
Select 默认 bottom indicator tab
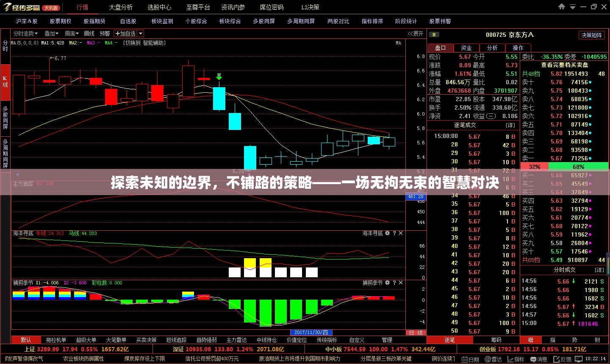(x=26, y=340)
